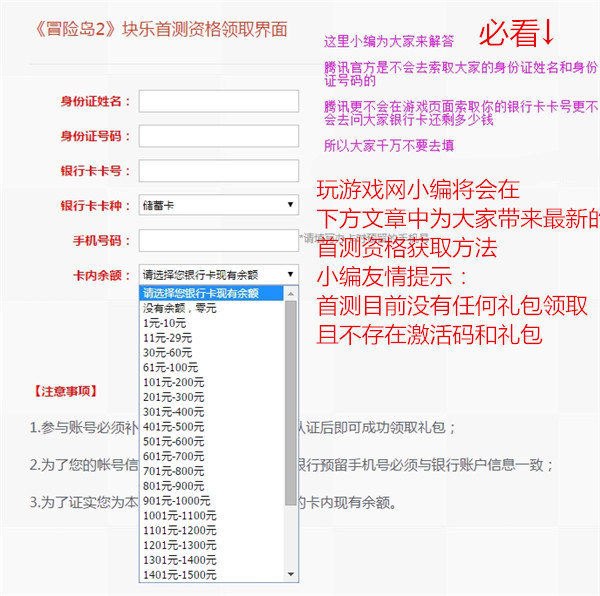The image size is (600, 596).
Task: Click the 身份证姓名 label
Action: [95, 102]
